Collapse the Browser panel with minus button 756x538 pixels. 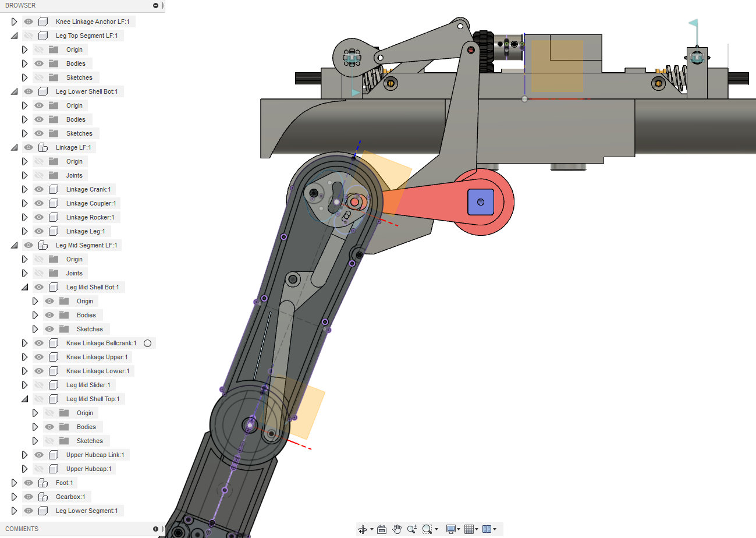click(x=155, y=5)
